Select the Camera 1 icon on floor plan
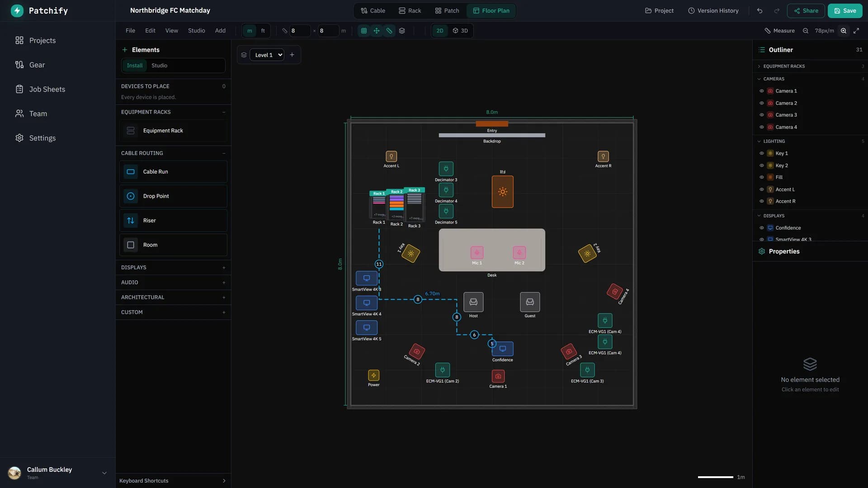 point(498,376)
